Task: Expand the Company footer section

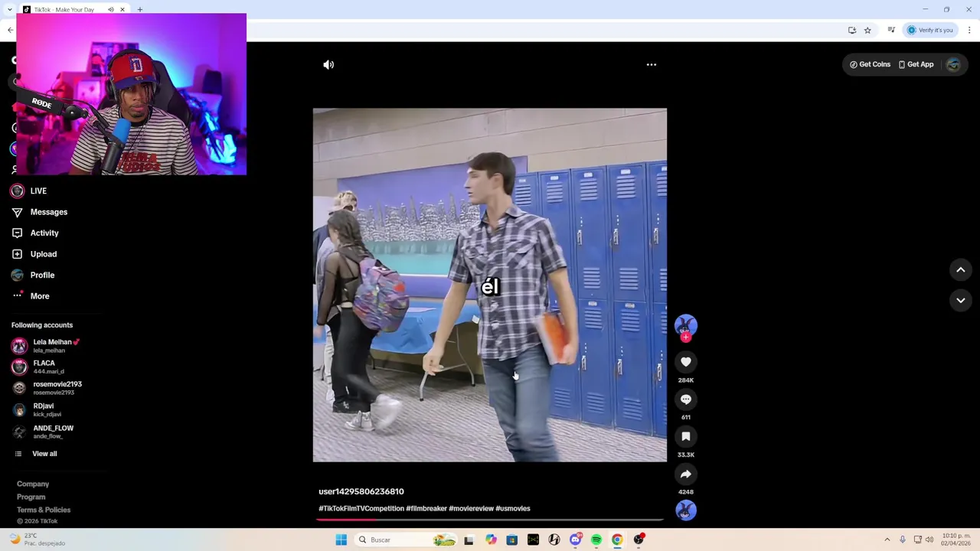Action: [x=33, y=484]
